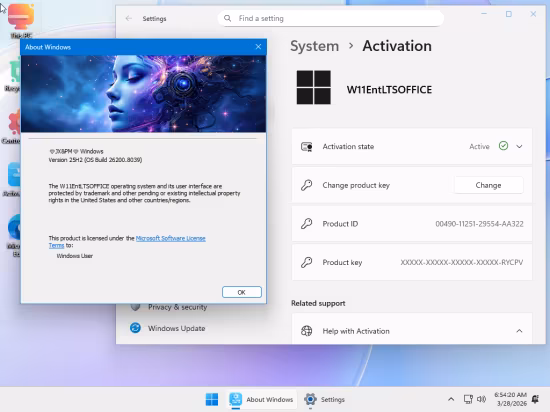Click the key icon beside Product ID
550x412 pixels.
click(x=307, y=224)
